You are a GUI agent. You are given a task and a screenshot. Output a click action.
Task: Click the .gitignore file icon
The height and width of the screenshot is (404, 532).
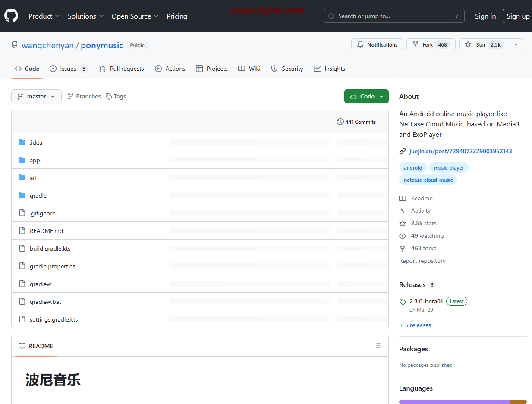(22, 213)
